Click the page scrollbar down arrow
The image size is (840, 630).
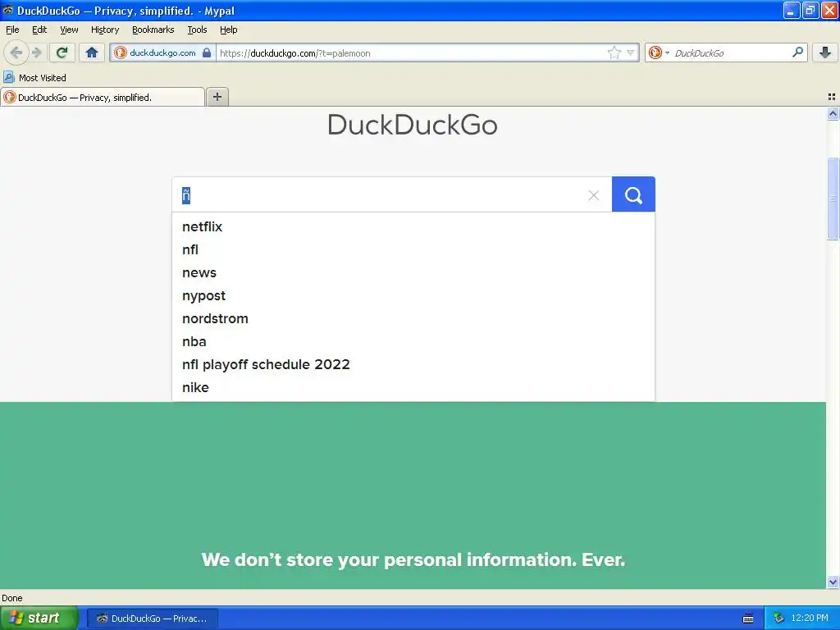pyautogui.click(x=833, y=582)
